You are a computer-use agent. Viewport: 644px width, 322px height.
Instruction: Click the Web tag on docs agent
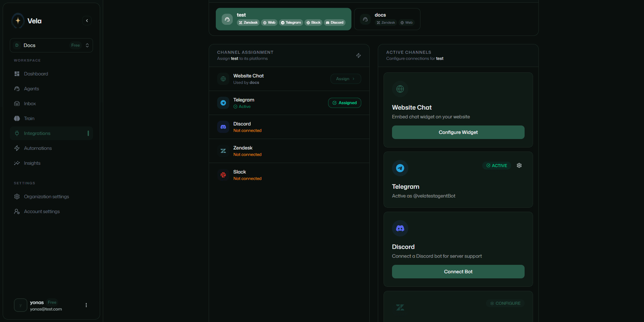(x=407, y=23)
